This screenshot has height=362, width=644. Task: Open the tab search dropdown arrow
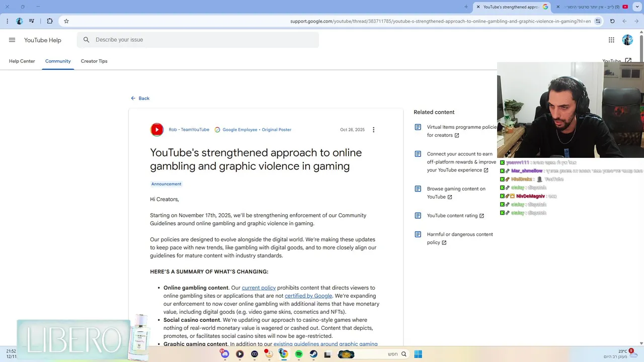[x=637, y=7]
